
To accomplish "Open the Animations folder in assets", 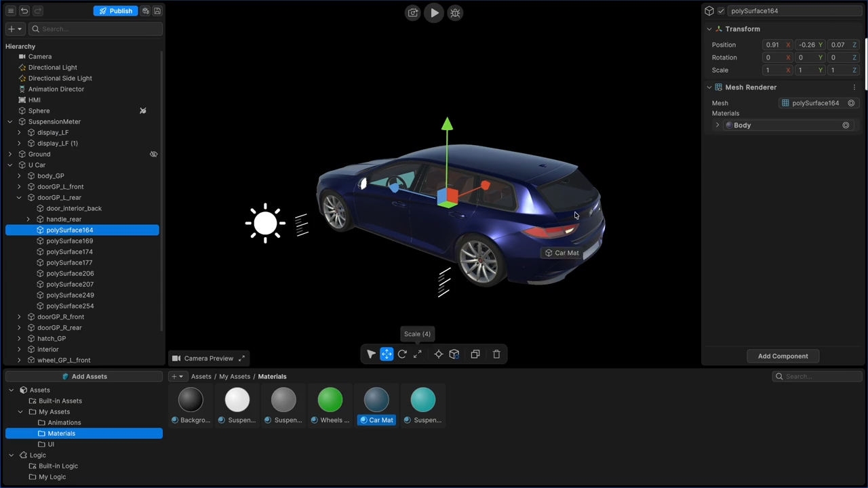I will point(64,423).
